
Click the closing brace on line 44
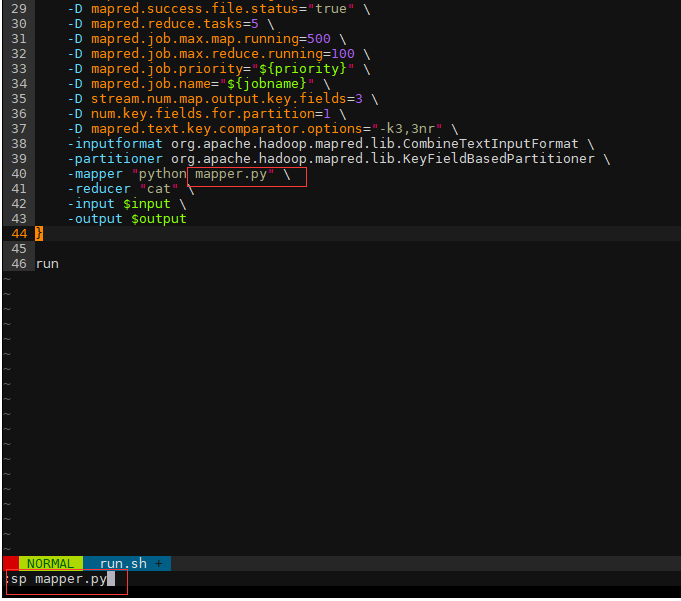pos(39,234)
